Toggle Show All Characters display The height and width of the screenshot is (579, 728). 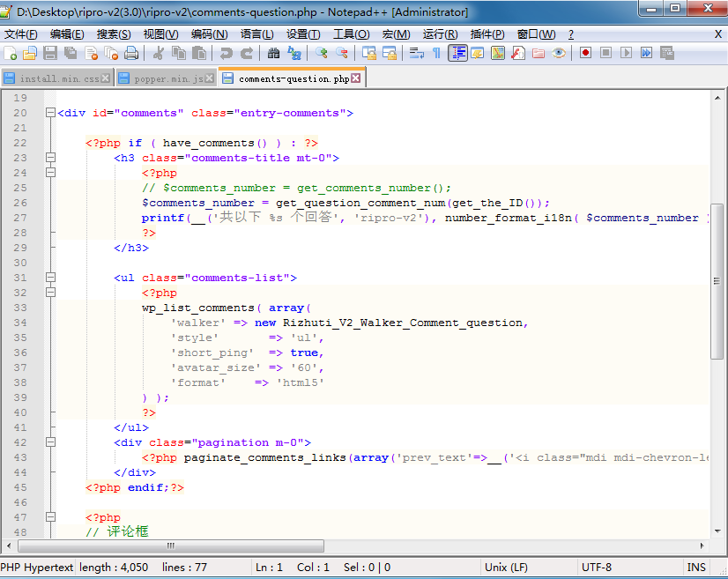[x=435, y=55]
